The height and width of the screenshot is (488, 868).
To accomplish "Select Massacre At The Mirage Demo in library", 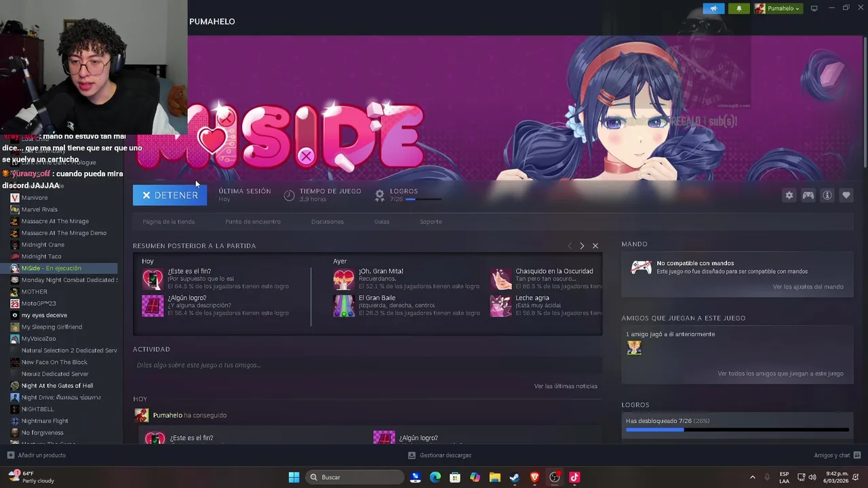I will click(64, 233).
